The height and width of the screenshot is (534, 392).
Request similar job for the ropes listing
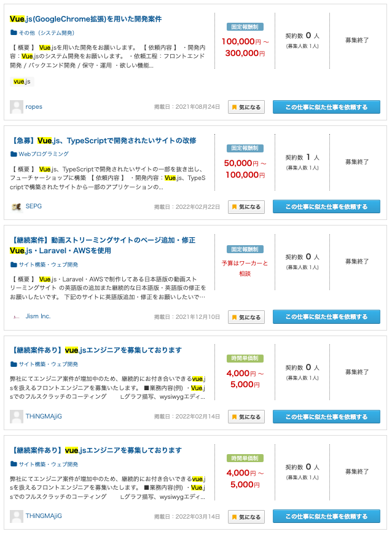click(326, 107)
